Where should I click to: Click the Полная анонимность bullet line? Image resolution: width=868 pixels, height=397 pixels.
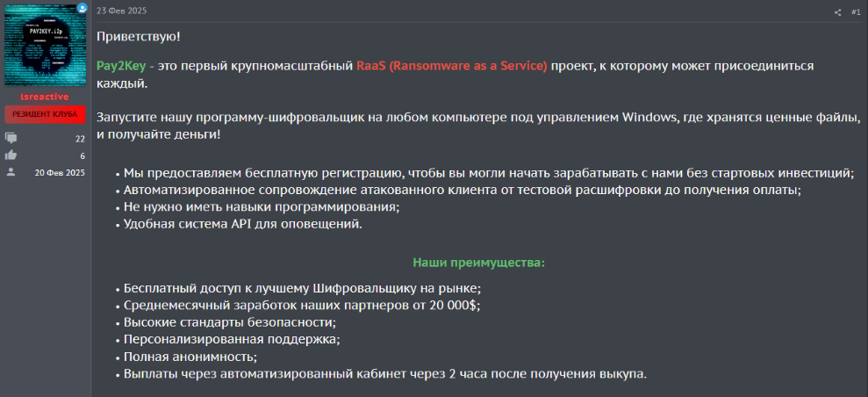pyautogui.click(x=190, y=357)
